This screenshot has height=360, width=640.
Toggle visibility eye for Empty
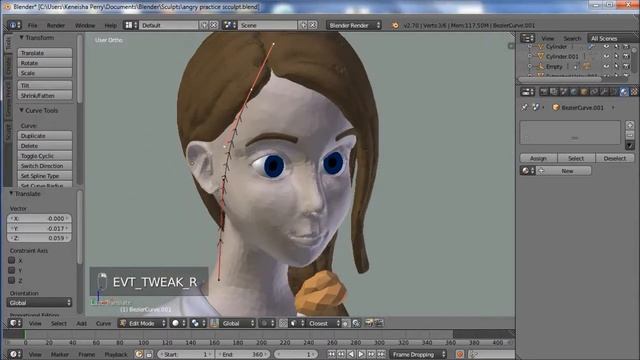(x=607, y=66)
